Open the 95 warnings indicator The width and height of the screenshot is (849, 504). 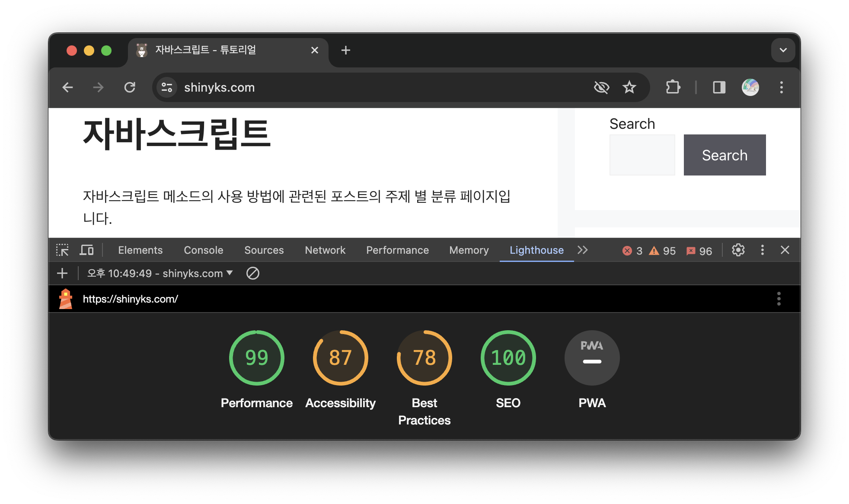(662, 251)
